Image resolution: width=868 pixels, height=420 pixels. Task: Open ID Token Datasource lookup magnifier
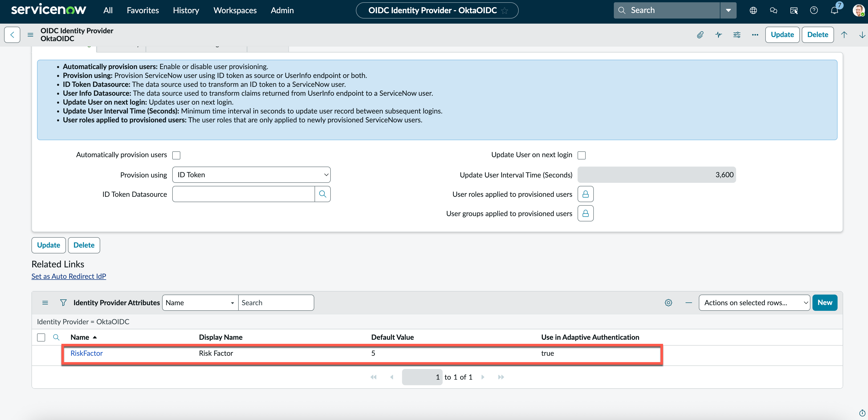coord(322,194)
